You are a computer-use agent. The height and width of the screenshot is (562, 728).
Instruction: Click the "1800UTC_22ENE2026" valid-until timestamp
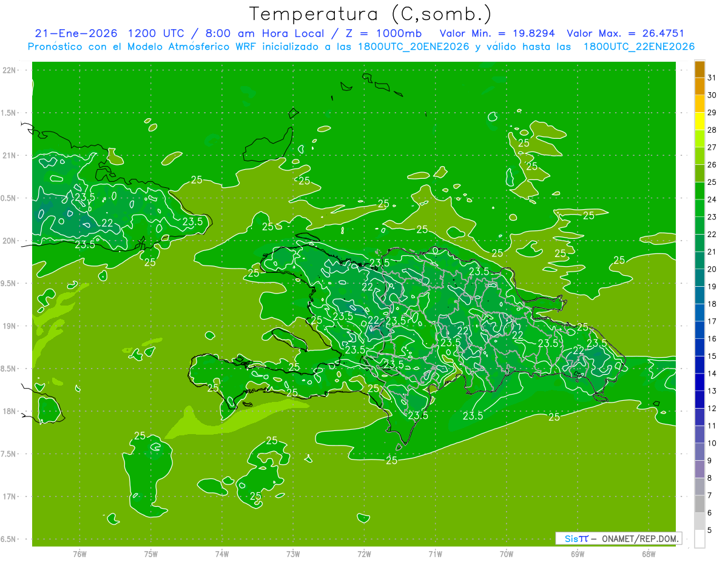point(638,47)
